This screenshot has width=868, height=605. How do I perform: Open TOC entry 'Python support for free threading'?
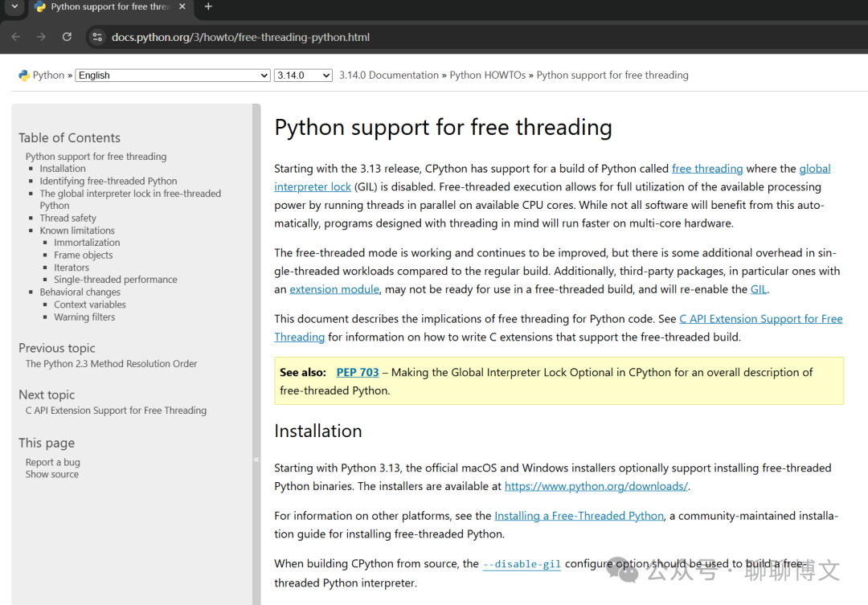(96, 157)
